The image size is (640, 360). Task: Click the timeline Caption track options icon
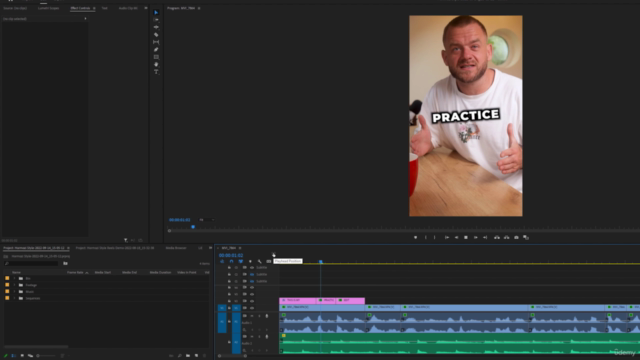pyautogui.click(x=269, y=261)
